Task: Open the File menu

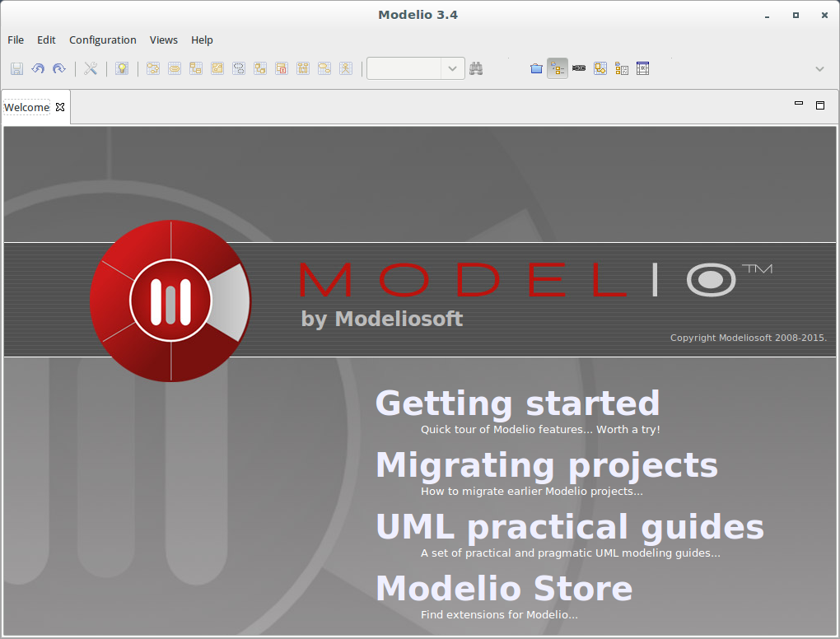Action: point(16,40)
